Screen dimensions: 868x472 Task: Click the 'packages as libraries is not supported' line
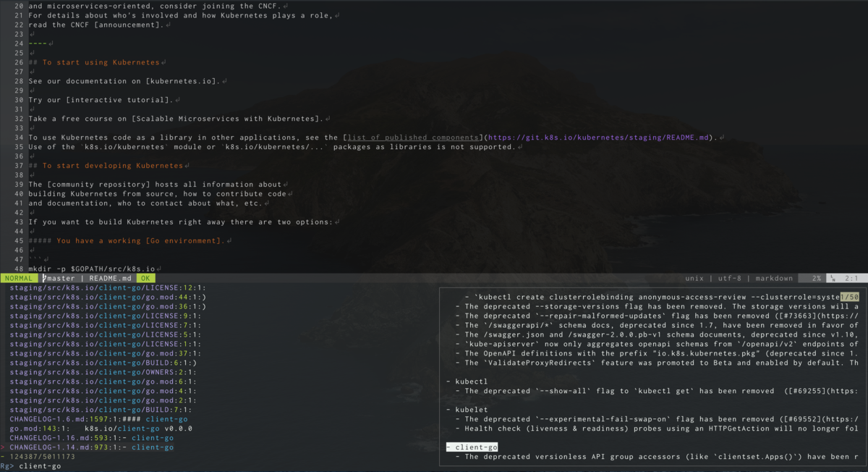(271, 147)
